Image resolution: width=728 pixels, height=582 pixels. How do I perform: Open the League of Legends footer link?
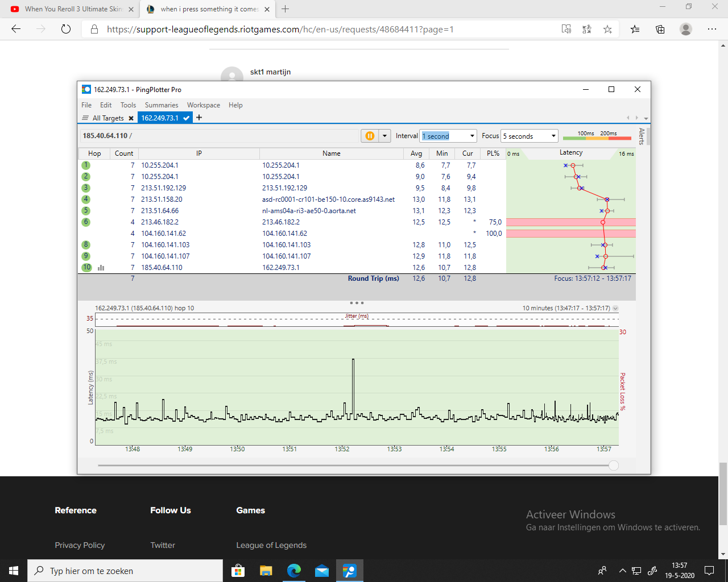click(271, 545)
